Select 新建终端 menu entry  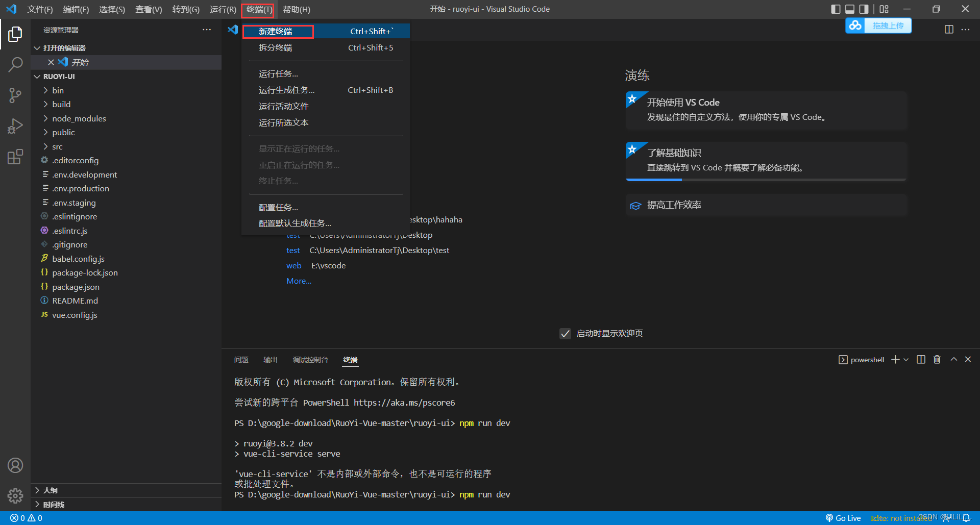coord(326,31)
